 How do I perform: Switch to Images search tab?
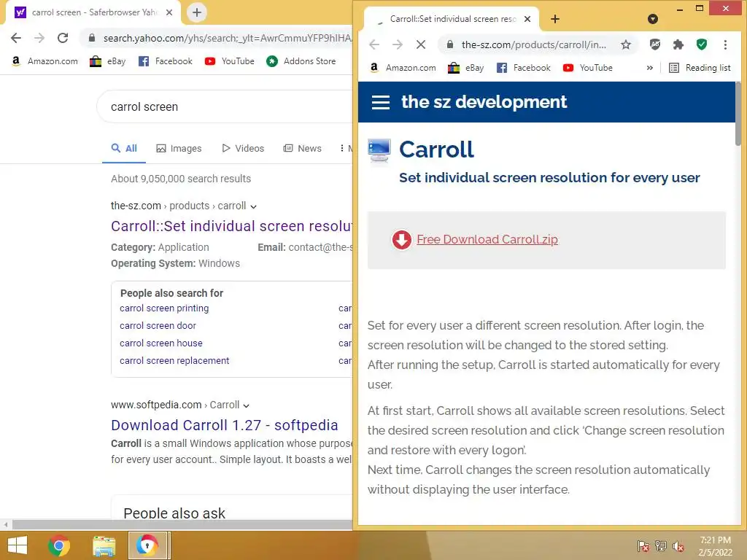pos(179,149)
